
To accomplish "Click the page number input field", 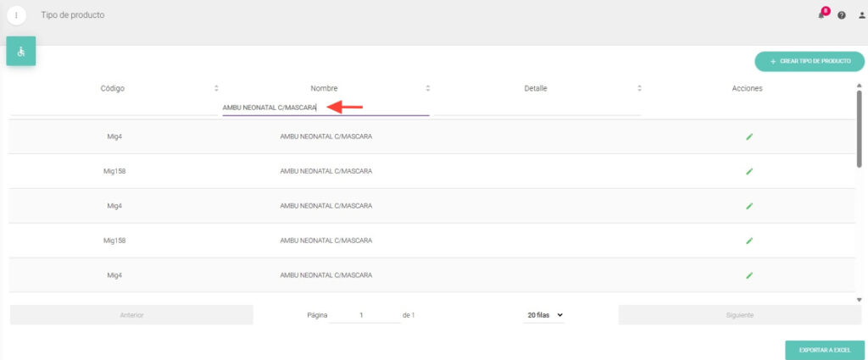I will click(364, 315).
